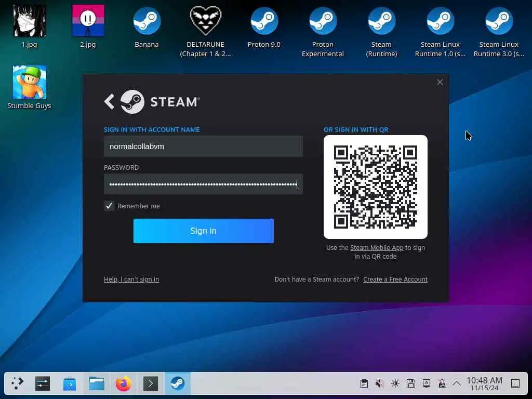Click the Don't have a Steam account? text
Viewport: 532px width, 399px height.
(316, 279)
